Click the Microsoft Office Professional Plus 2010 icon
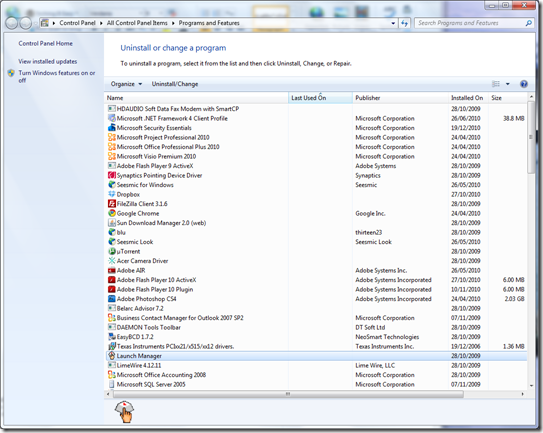 click(x=112, y=147)
